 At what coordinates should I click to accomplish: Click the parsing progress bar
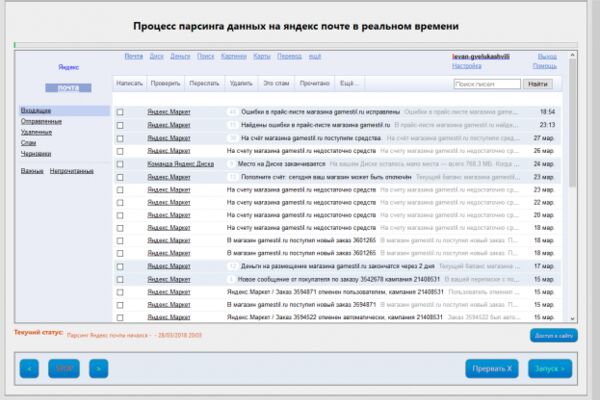(x=295, y=45)
